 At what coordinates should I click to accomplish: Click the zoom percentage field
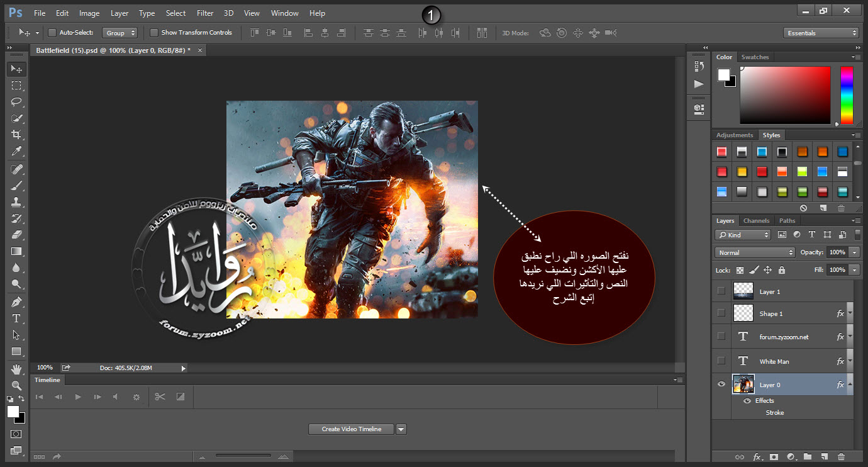click(x=45, y=368)
